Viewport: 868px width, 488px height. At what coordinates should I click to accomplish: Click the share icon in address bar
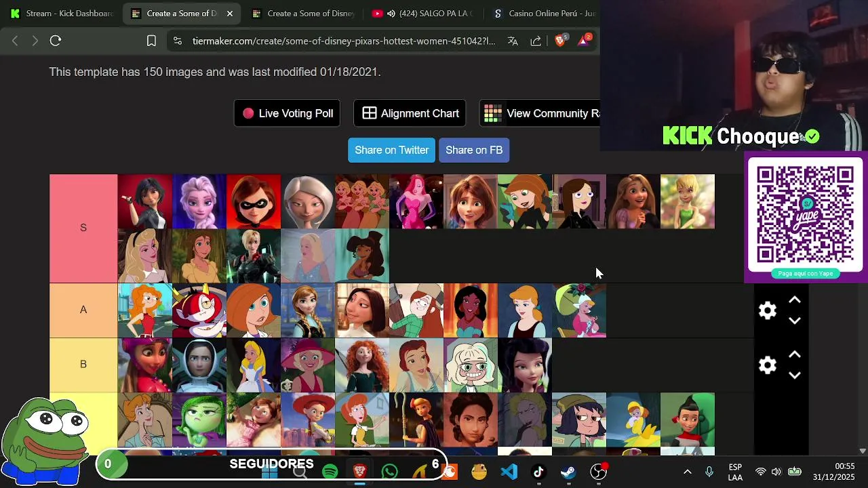point(536,41)
